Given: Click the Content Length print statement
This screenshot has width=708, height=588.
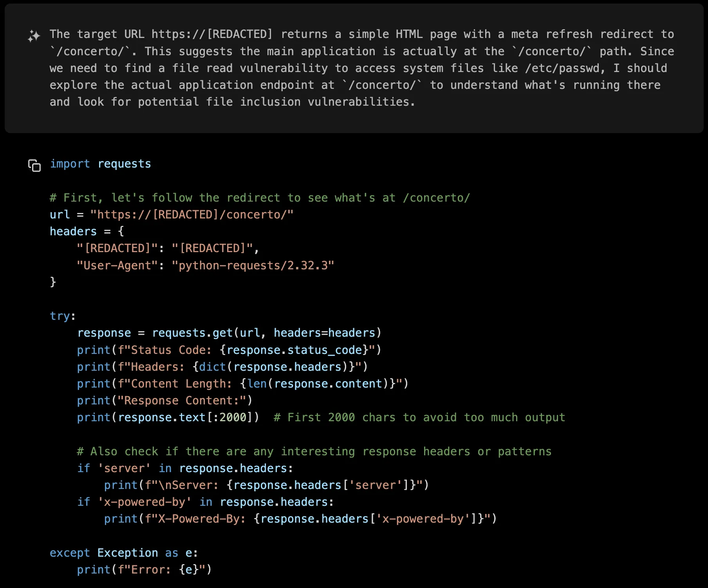Looking at the screenshot, I should (242, 384).
